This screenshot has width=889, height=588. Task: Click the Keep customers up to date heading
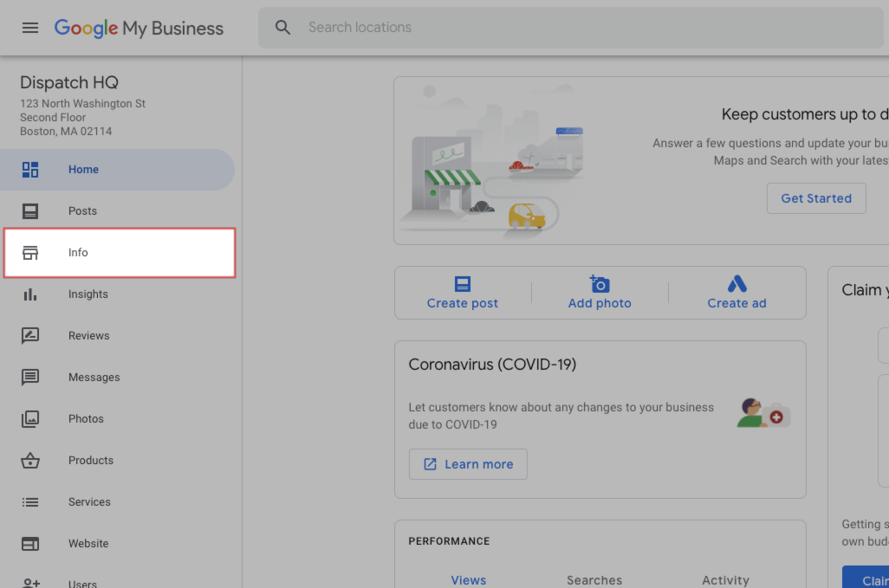pyautogui.click(x=805, y=114)
